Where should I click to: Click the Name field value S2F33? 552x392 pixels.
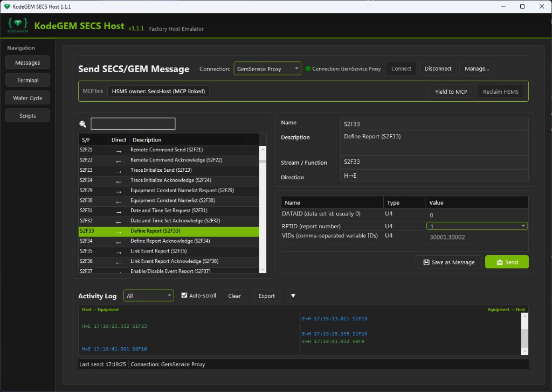[x=434, y=124]
